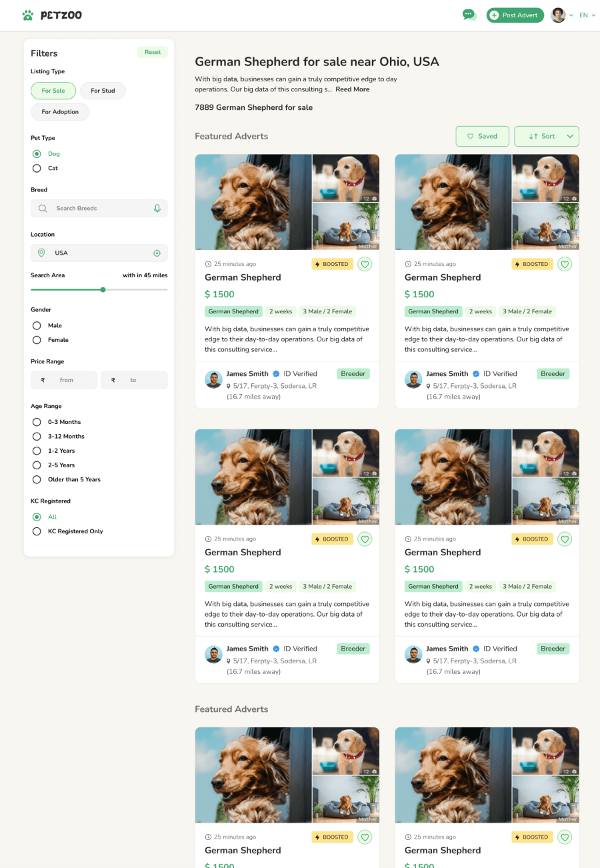The width and height of the screenshot is (600, 868).
Task: Click the plus icon inside Post Advert
Action: (x=494, y=15)
